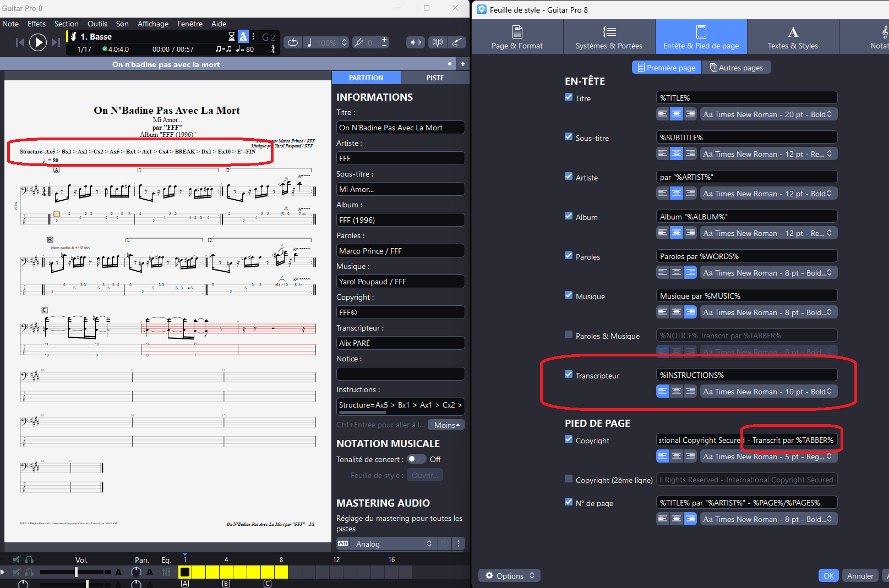Left-align the Artiste header text
The height and width of the screenshot is (588, 889).
663,193
